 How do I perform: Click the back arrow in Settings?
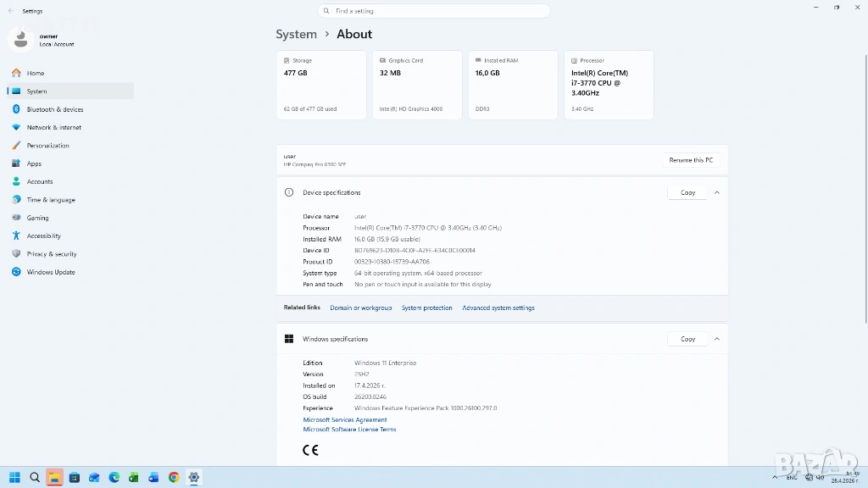(11, 11)
